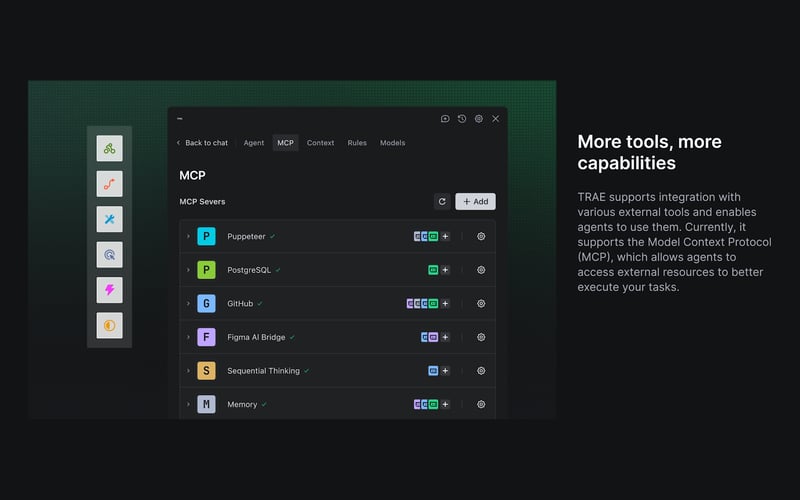The height and width of the screenshot is (500, 800).
Task: Open settings gear in panel header
Action: click(x=479, y=118)
